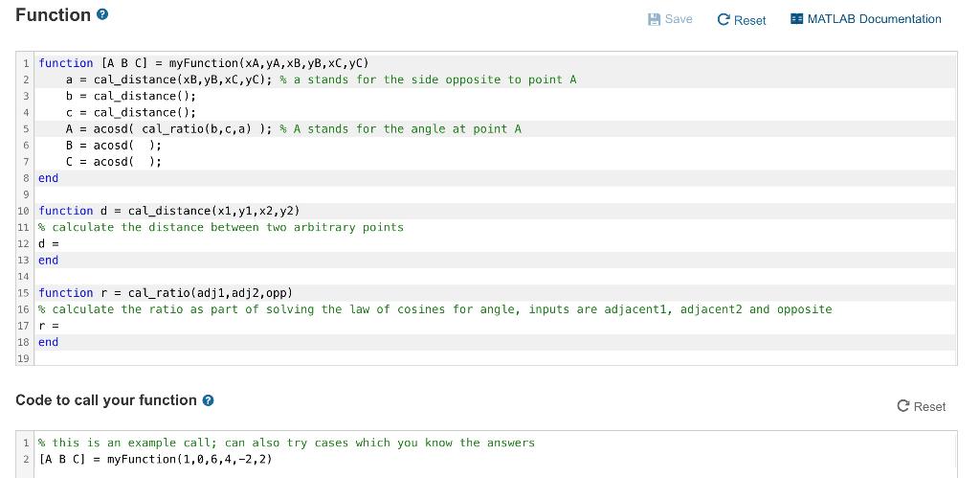
Task: Click the 'end' keyword on line 13
Action: coord(48,261)
